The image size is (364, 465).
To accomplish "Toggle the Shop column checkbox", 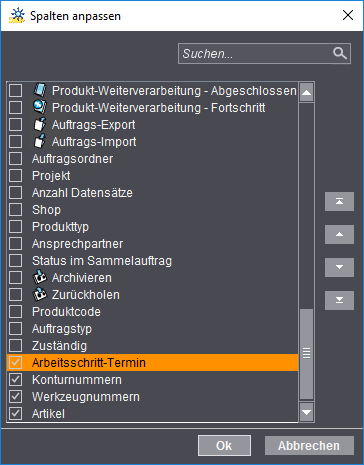I will pyautogui.click(x=15, y=209).
